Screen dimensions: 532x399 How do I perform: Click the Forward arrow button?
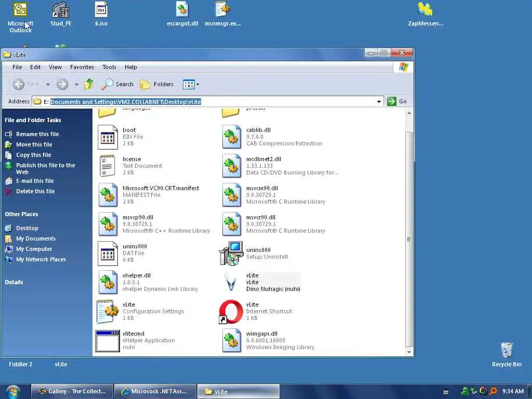pyautogui.click(x=62, y=84)
